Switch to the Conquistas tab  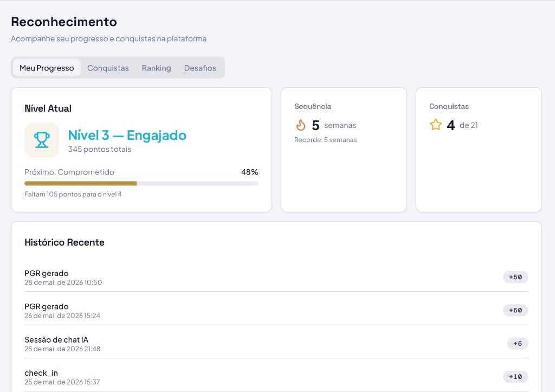[x=108, y=68]
